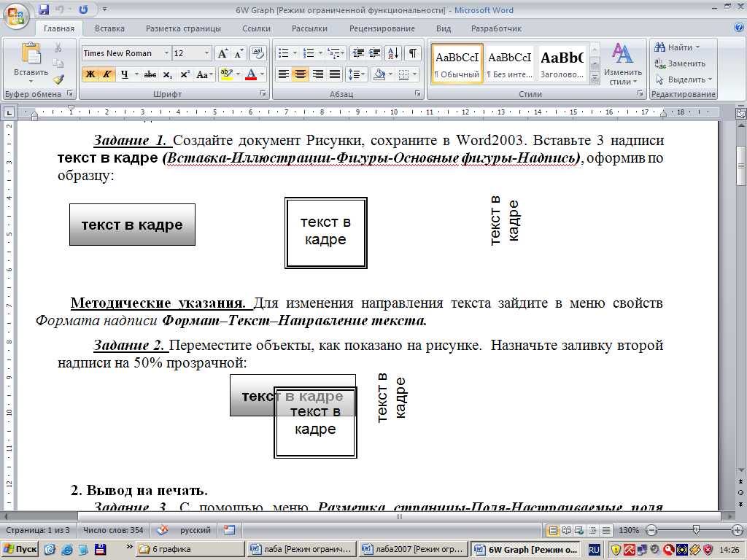Activate the Format Painter brush
Image resolution: width=747 pixels, height=560 pixels.
[x=58, y=79]
